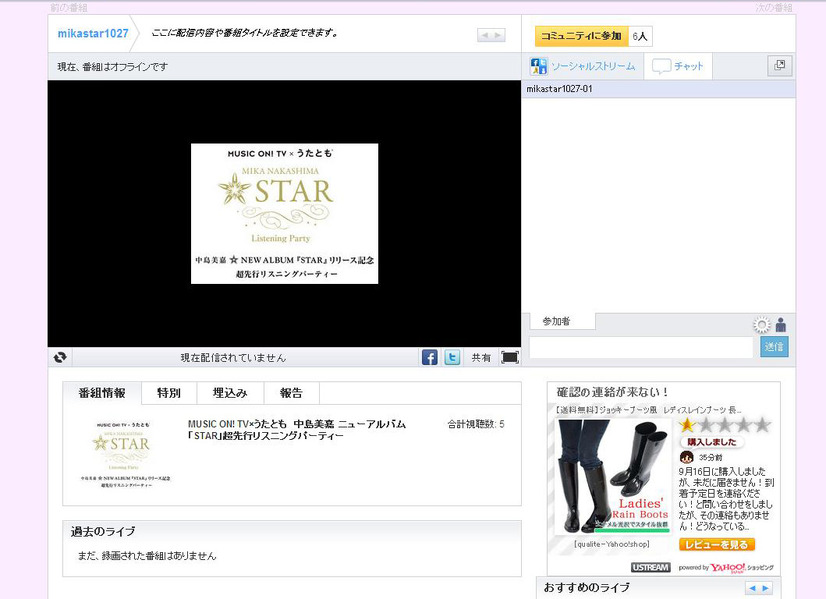The height and width of the screenshot is (599, 826).
Task: Click the program title MUSIC ON! TV×うたとも text
Action: 297,430
